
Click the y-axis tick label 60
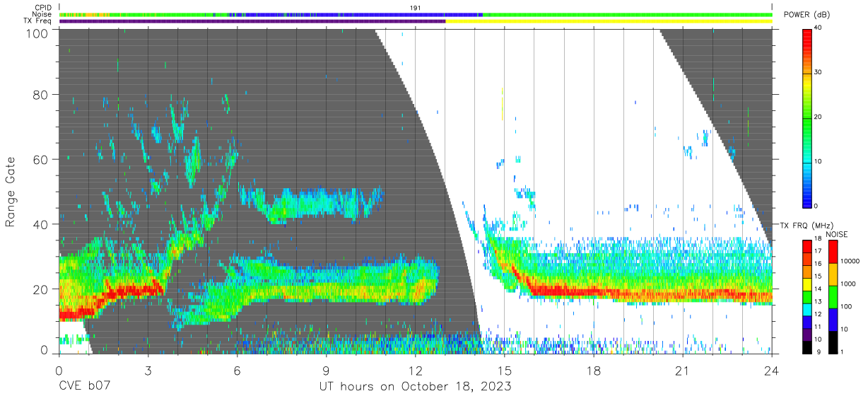(x=40, y=159)
